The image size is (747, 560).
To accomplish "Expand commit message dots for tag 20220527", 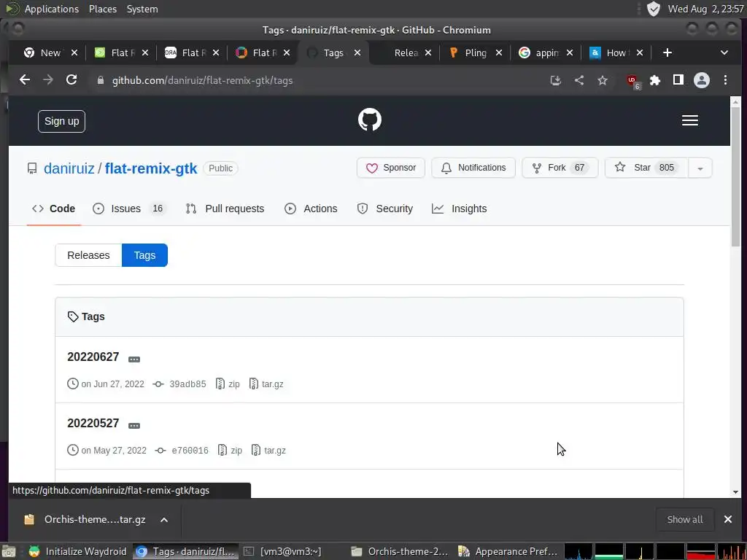I will 134,426.
